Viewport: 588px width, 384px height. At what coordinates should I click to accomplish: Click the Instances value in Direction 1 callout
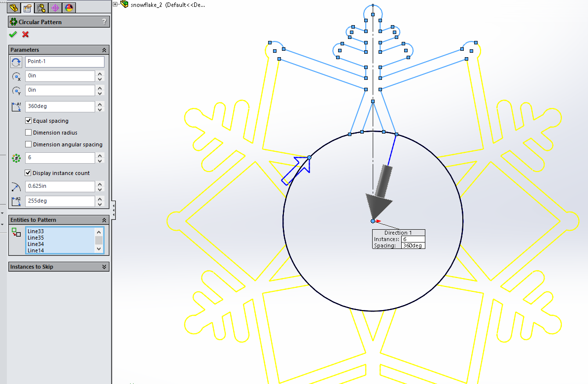tap(413, 239)
